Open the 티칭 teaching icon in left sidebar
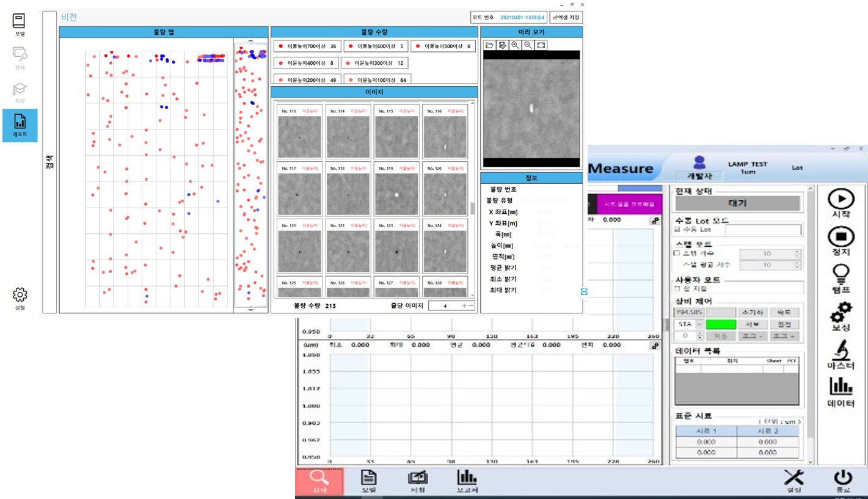This screenshot has width=868, height=499. [x=20, y=93]
